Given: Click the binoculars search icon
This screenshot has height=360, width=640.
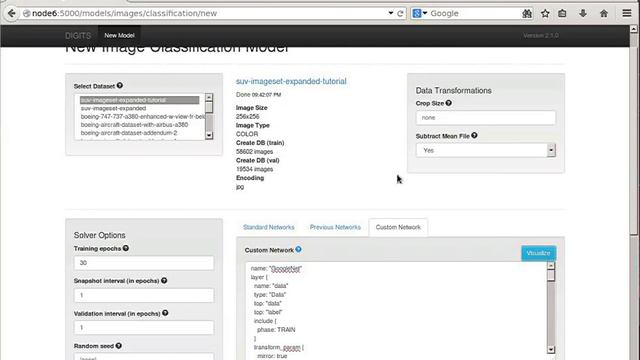Looking at the screenshot, I should pyautogui.click(x=527, y=13).
